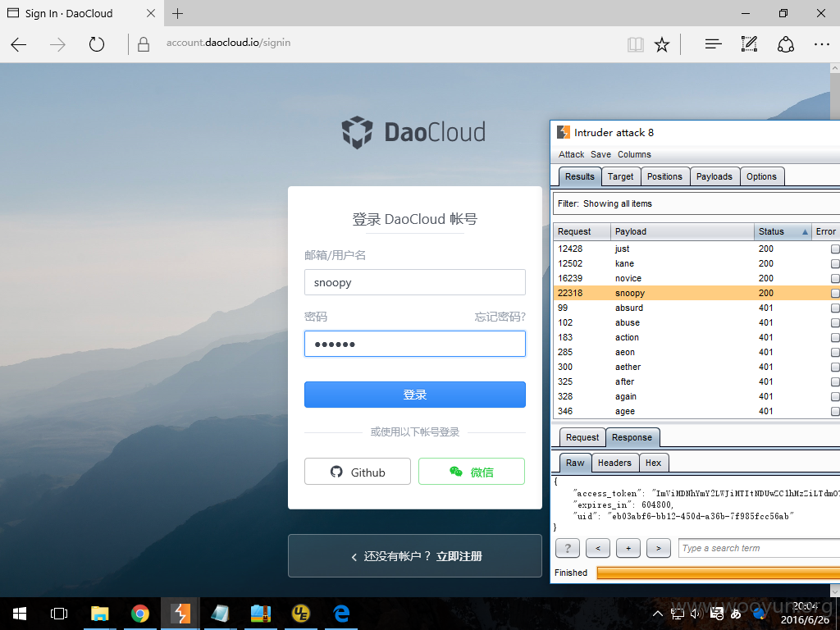
Task: Open File Explorer from taskbar
Action: point(99,614)
